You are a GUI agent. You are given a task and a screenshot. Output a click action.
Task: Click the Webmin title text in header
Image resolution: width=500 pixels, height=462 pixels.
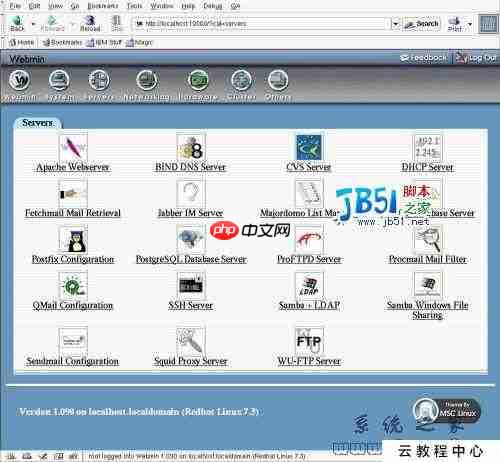(x=27, y=60)
